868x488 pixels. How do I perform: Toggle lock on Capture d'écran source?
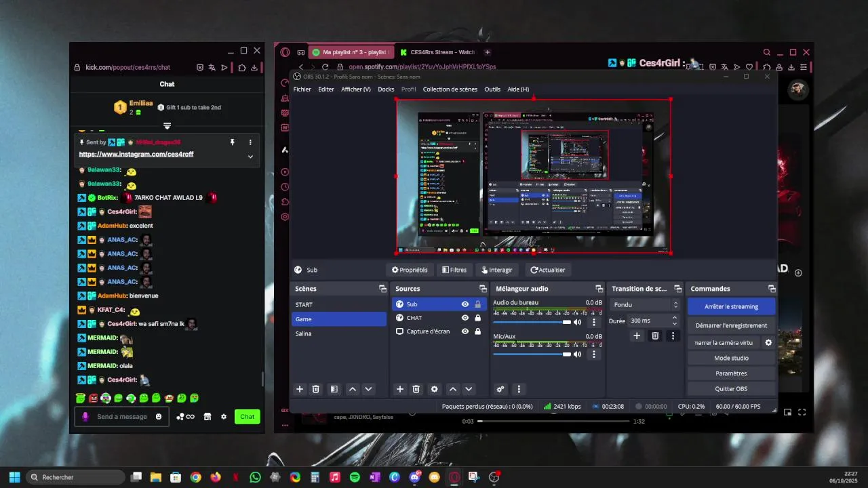[x=478, y=331]
